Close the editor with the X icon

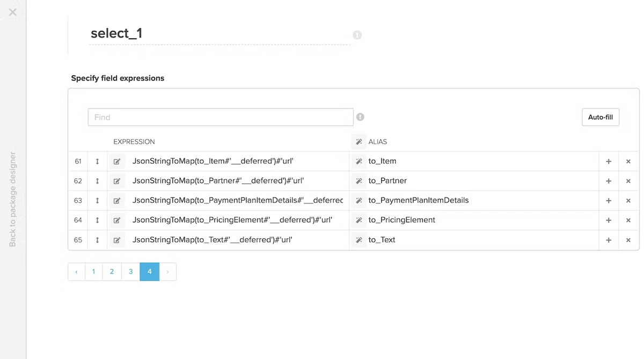tap(13, 12)
